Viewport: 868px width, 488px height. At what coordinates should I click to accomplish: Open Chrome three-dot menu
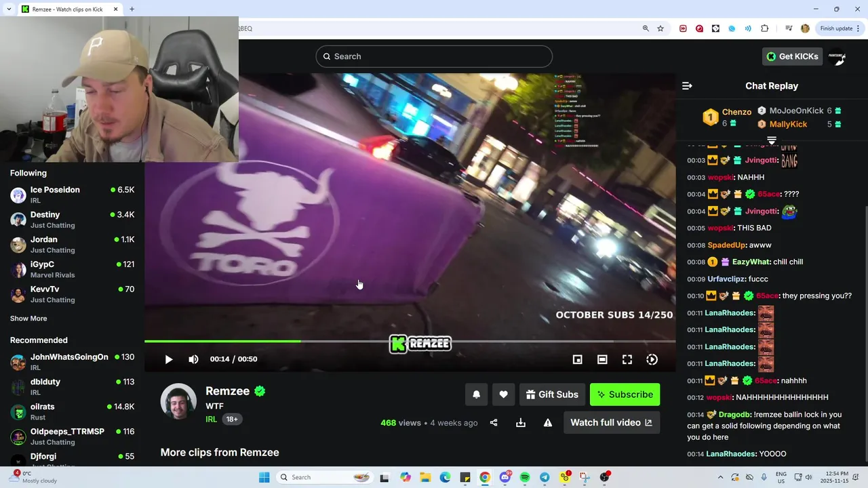click(x=859, y=28)
